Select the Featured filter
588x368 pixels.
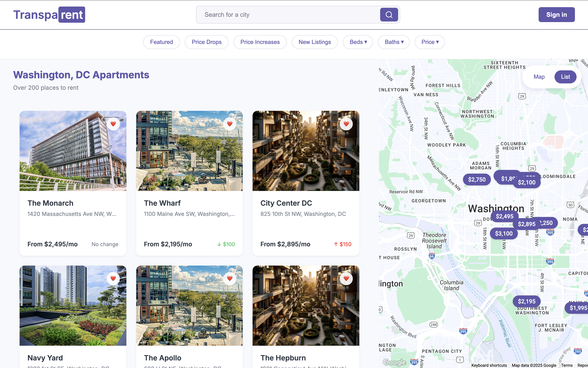[x=161, y=42]
